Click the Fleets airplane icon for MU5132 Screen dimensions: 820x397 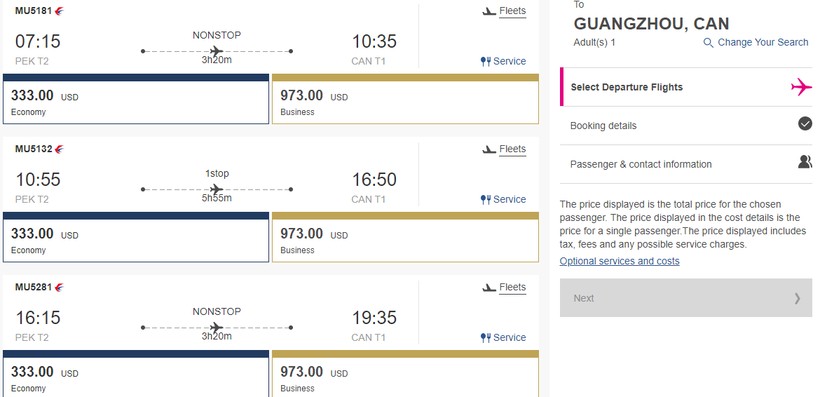pyautogui.click(x=489, y=150)
